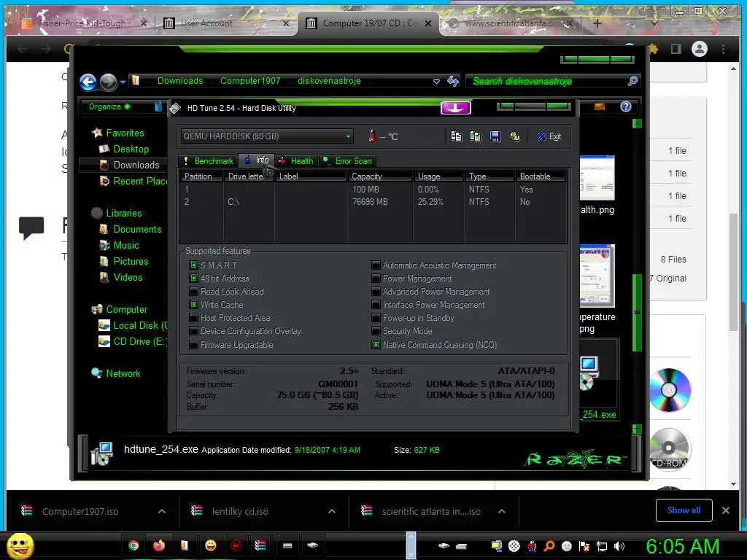
Task: Select the Capacity column header
Action: (x=380, y=176)
